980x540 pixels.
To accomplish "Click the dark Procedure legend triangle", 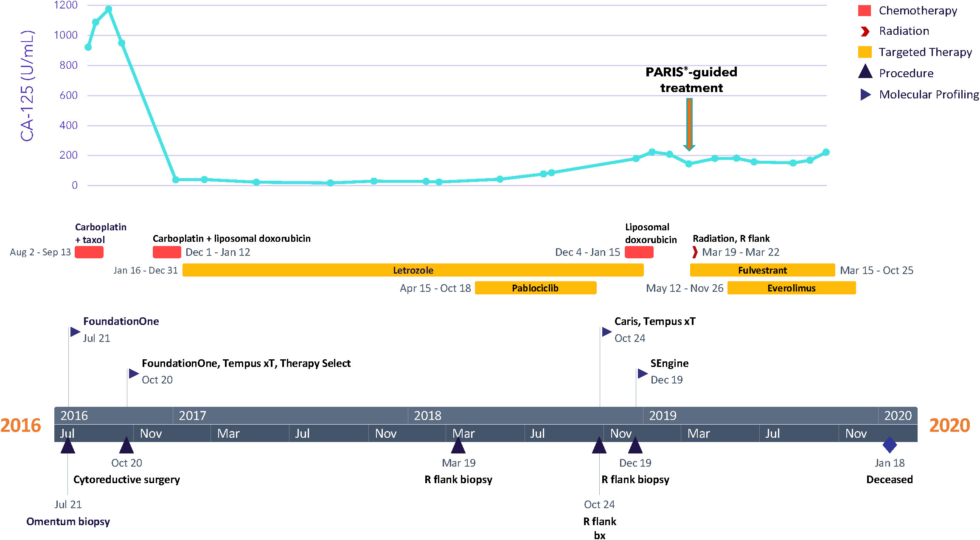I will tap(865, 71).
